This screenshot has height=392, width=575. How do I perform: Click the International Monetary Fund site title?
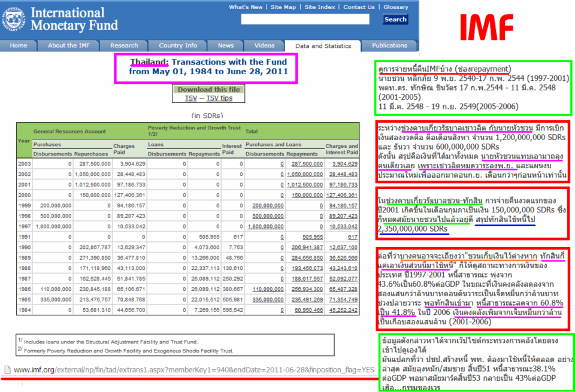(74, 19)
